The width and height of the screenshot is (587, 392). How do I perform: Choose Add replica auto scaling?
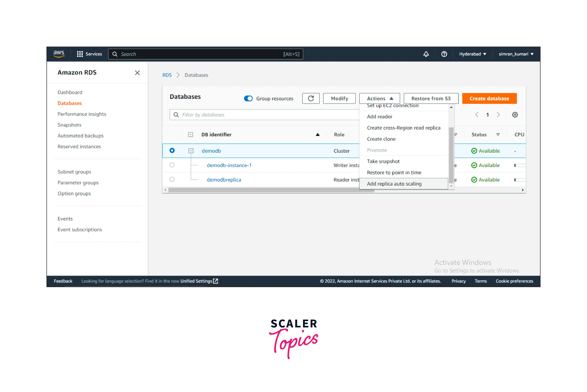point(394,184)
